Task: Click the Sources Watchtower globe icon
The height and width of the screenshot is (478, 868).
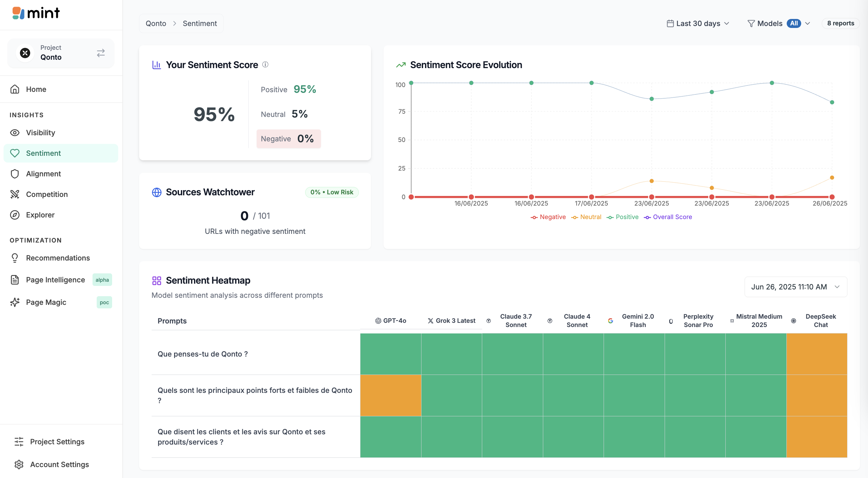Action: (157, 192)
